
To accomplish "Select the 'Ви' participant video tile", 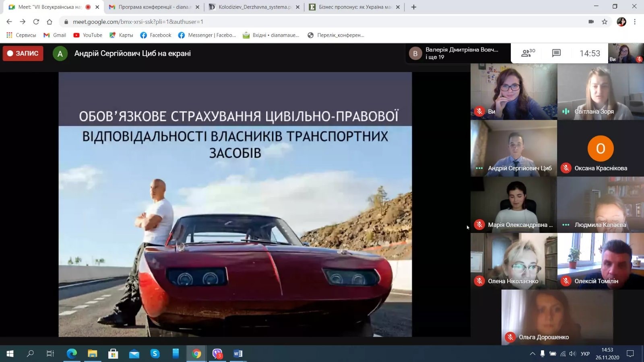I will [514, 91].
